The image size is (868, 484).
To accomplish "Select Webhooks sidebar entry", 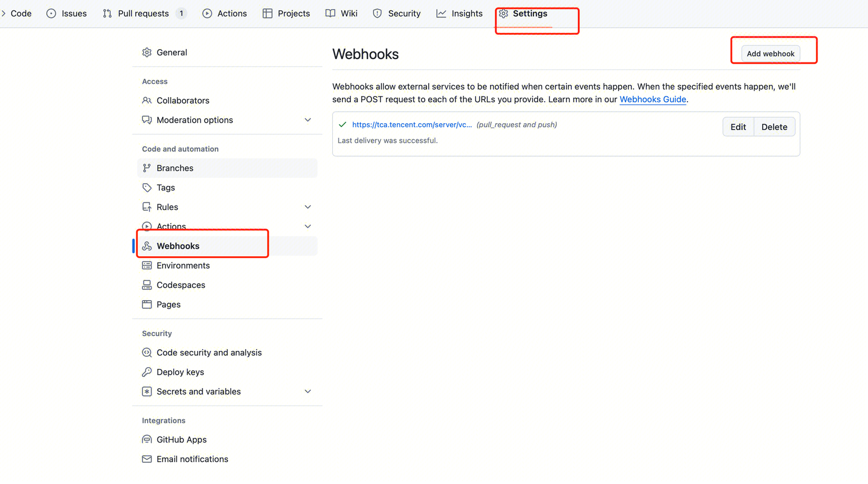I will [227, 246].
